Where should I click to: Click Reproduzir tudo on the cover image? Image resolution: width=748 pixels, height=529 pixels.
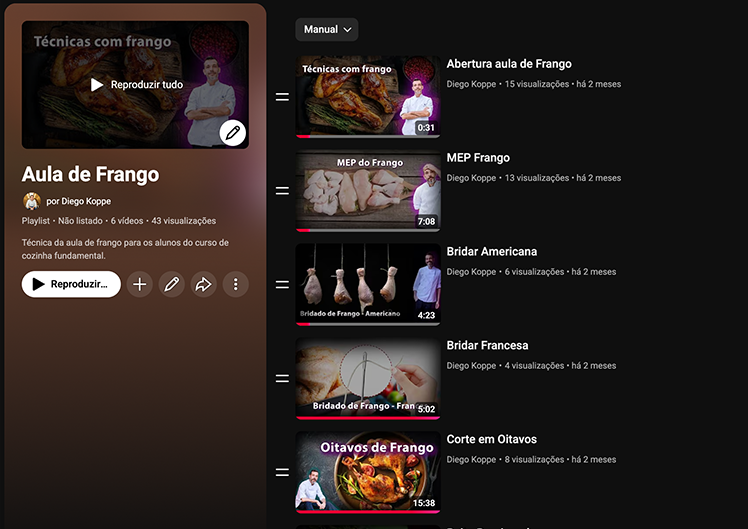click(x=137, y=85)
